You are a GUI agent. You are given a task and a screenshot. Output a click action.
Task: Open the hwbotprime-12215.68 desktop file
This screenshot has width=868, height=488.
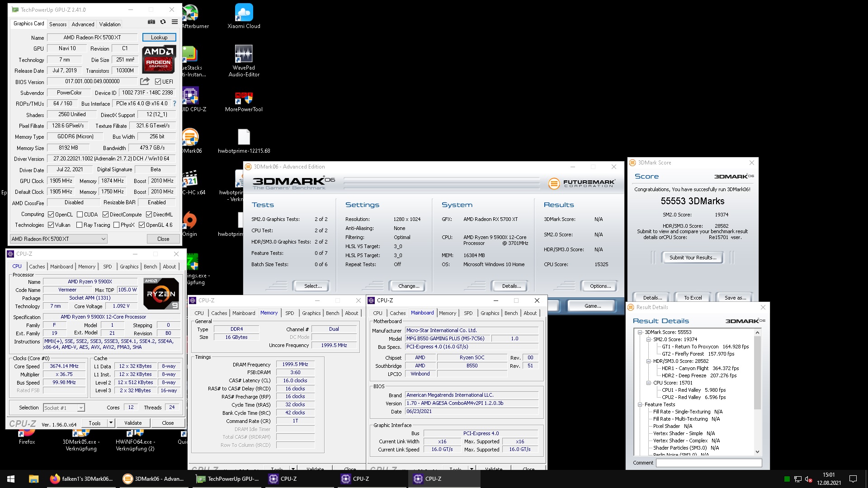tap(244, 141)
